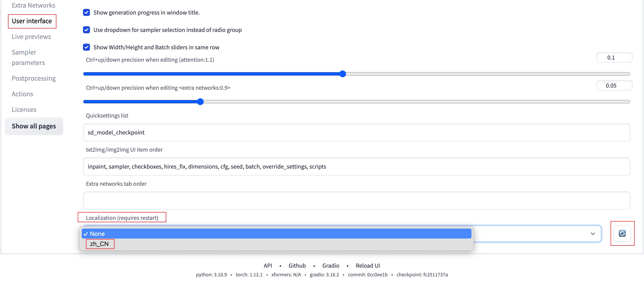Click the localization dropdown chevron arrow
The image size is (644, 282).
coord(593,234)
